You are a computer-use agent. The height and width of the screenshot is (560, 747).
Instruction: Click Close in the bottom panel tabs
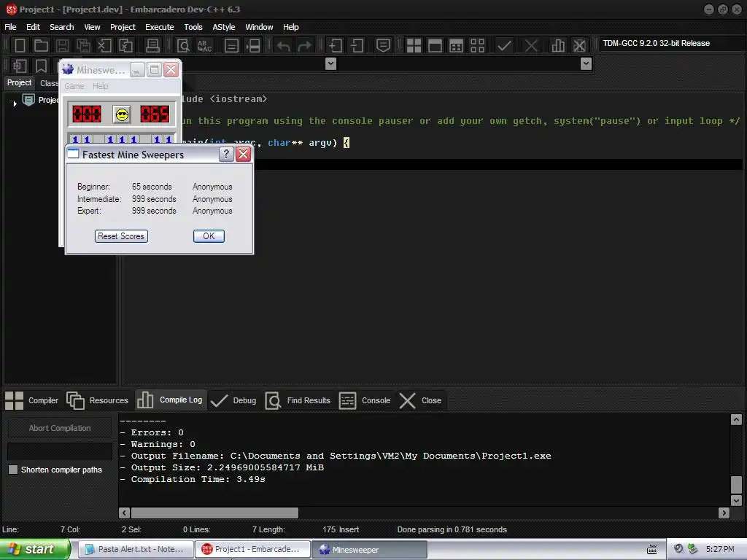point(421,400)
